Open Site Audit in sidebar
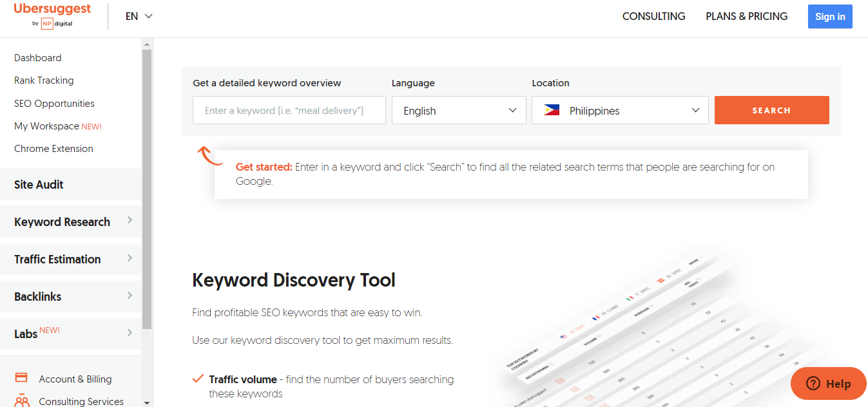 click(x=70, y=184)
